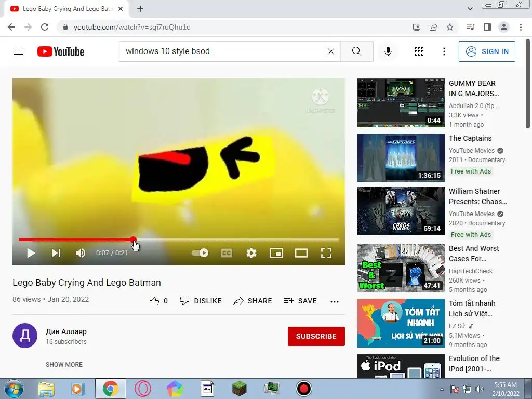
Task: Dislike the video
Action: click(201, 301)
